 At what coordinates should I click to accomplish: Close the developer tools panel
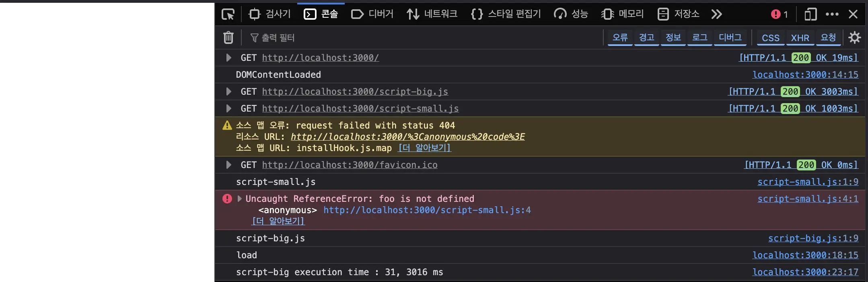pyautogui.click(x=853, y=15)
